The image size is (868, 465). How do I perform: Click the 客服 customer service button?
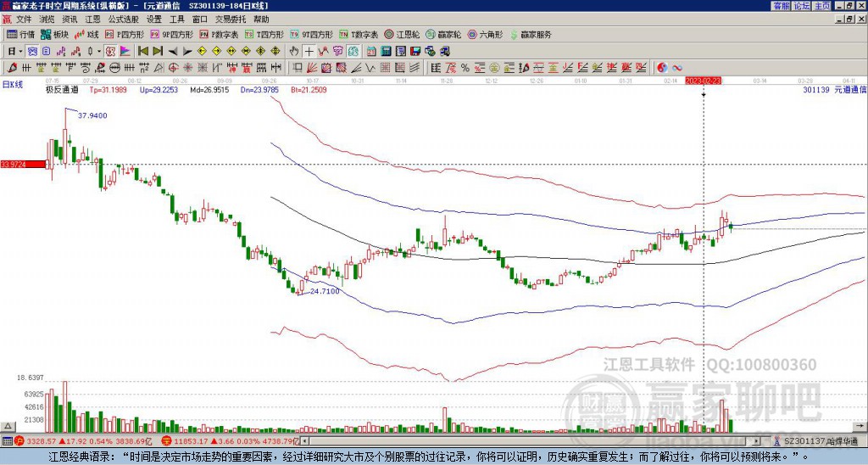[781, 6]
